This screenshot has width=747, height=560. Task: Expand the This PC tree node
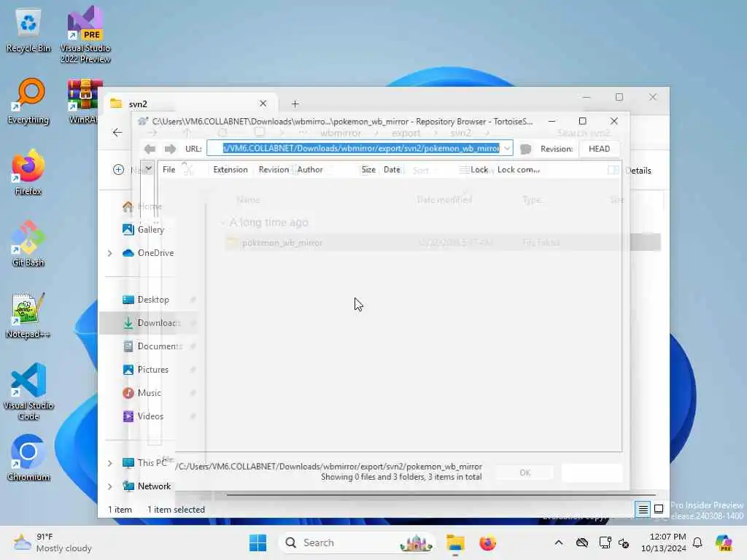(x=110, y=463)
